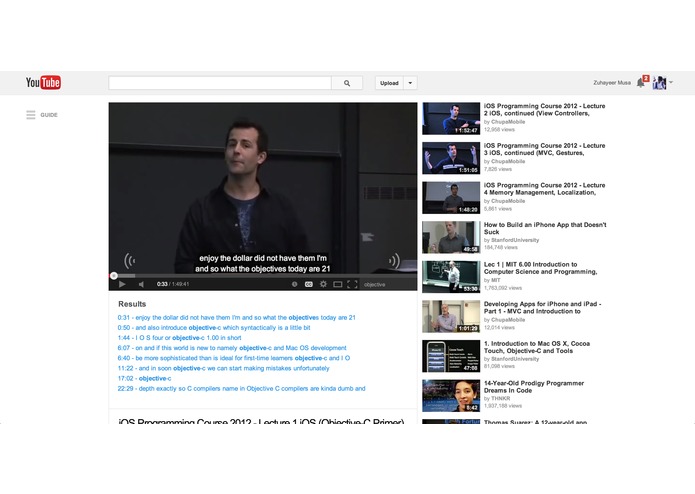The width and height of the screenshot is (695, 494).
Task: Jump to the 6:40 'more sophisticated' result
Action: click(234, 358)
